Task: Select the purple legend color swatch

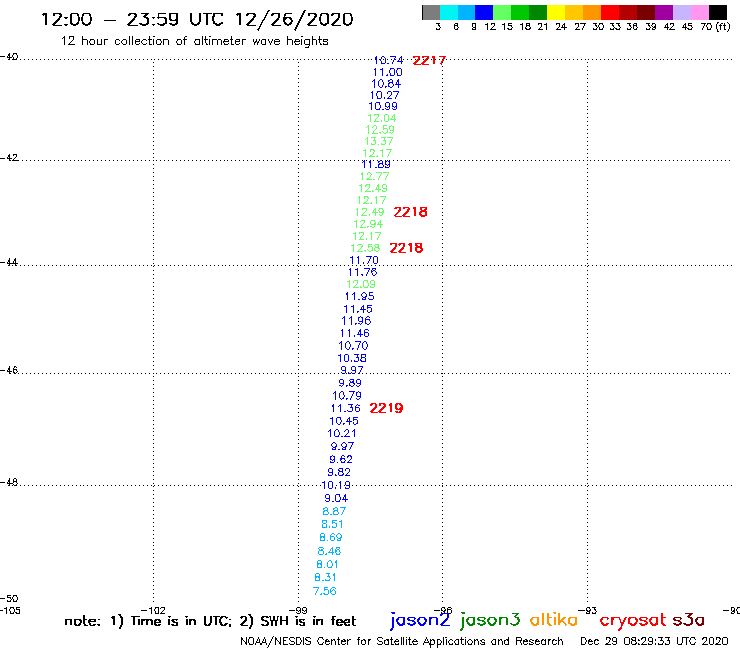Action: click(x=664, y=12)
